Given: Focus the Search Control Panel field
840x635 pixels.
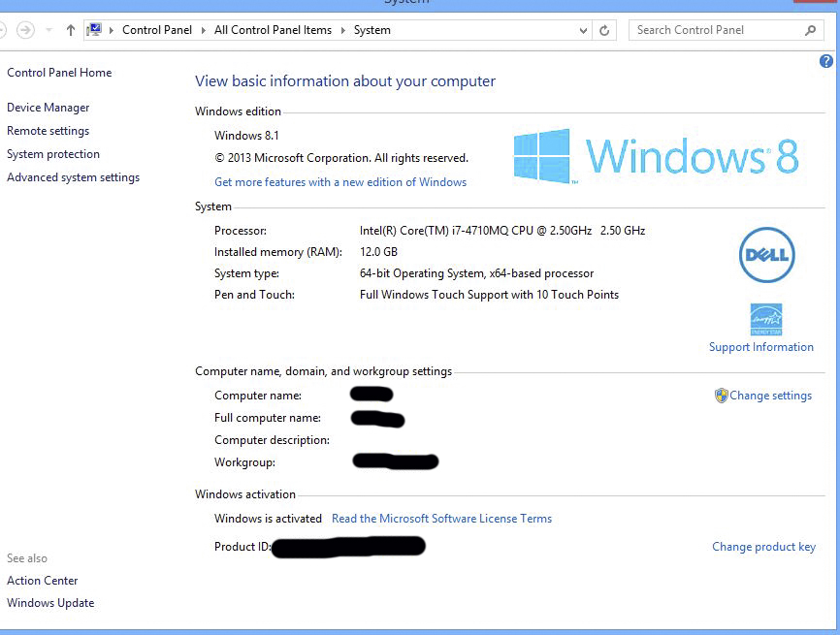Looking at the screenshot, I should tap(727, 30).
